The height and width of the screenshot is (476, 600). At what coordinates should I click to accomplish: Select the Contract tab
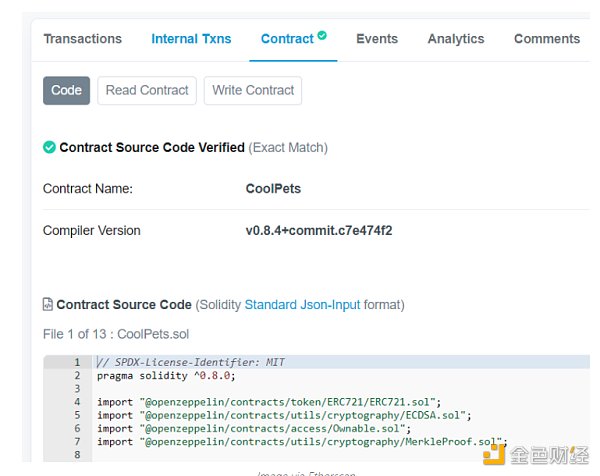(287, 39)
